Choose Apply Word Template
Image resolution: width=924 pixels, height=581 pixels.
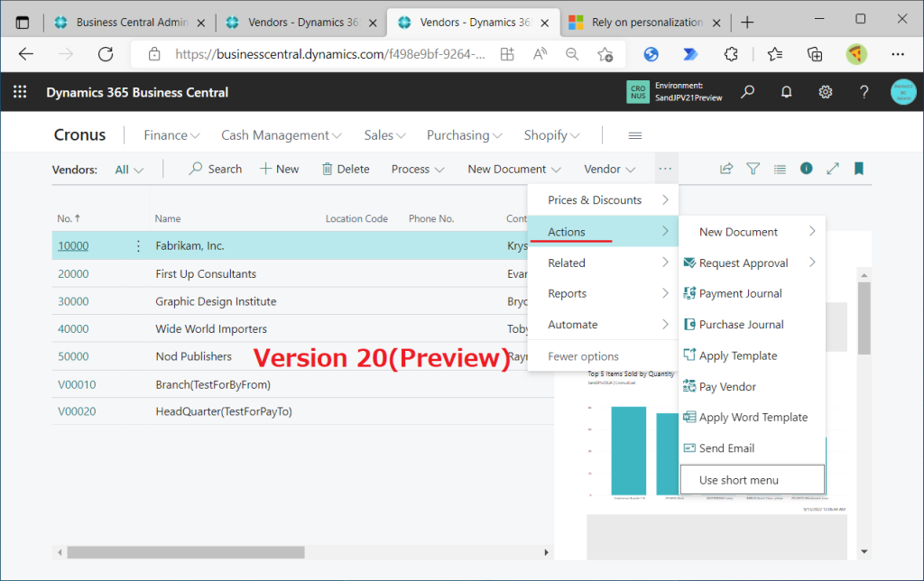pyautogui.click(x=752, y=417)
